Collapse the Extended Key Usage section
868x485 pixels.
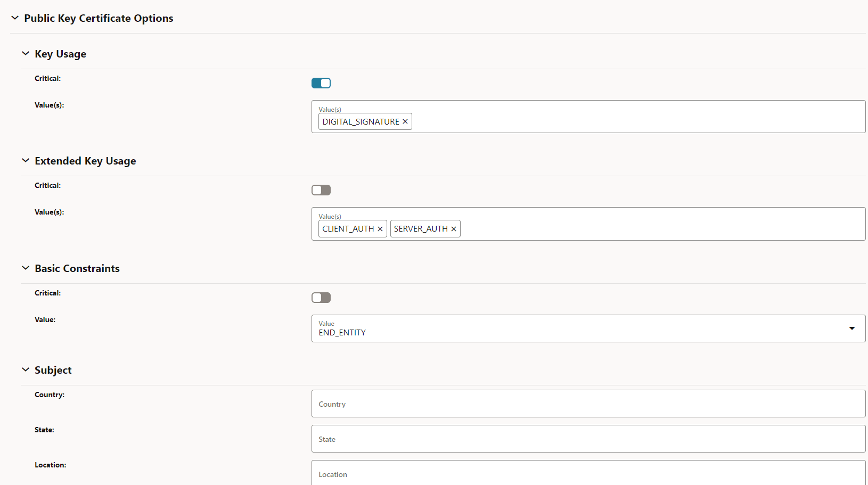coord(25,160)
